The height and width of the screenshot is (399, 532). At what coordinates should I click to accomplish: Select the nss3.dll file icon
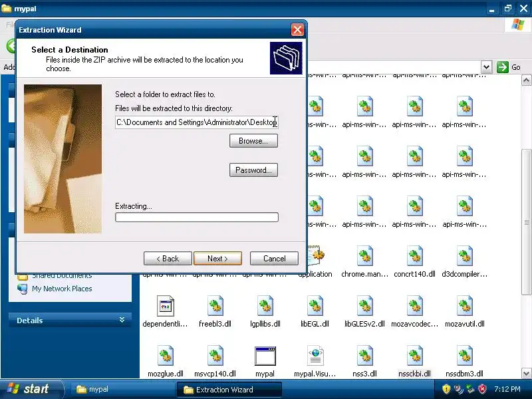tap(364, 356)
